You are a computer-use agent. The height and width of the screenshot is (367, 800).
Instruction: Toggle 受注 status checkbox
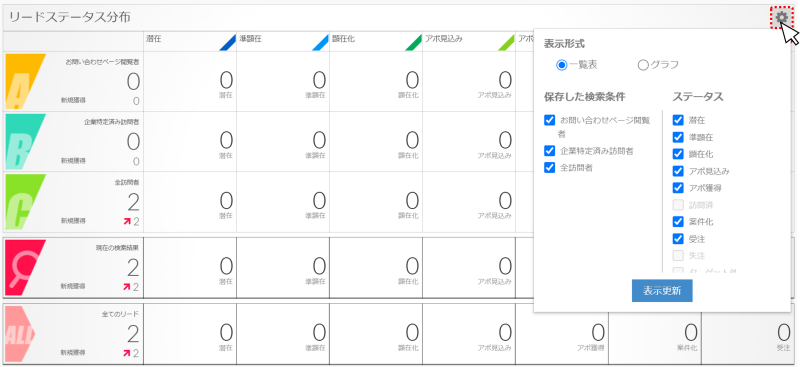pyautogui.click(x=678, y=238)
